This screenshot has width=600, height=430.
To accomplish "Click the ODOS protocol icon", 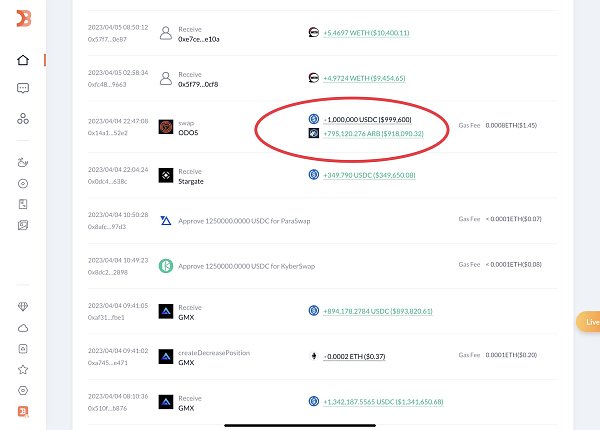I will [x=166, y=127].
